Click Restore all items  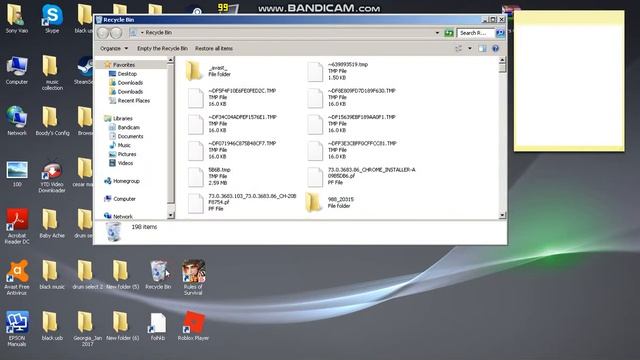(214, 49)
